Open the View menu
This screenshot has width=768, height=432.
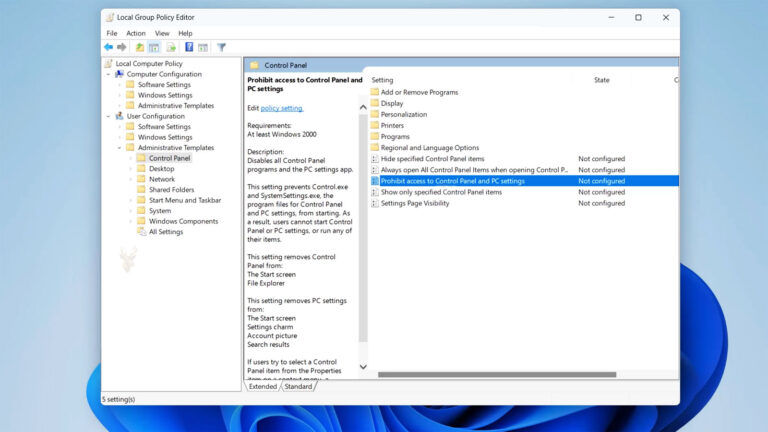(162, 33)
